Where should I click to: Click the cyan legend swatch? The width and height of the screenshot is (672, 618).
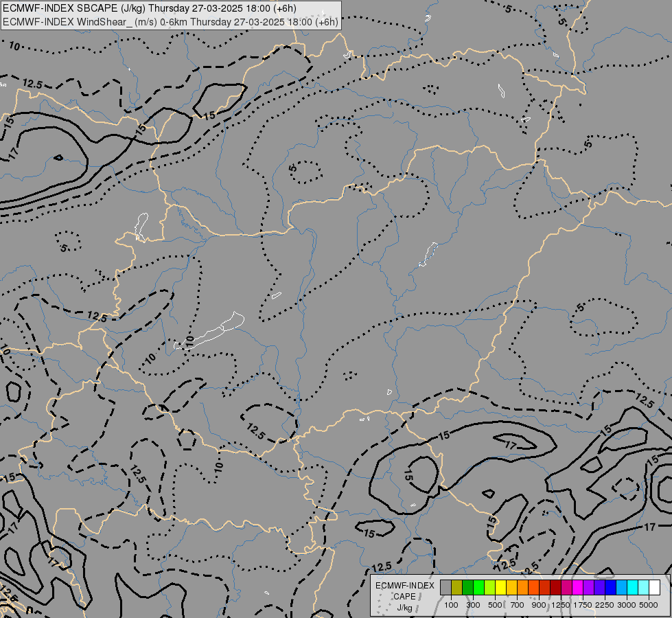(x=633, y=588)
